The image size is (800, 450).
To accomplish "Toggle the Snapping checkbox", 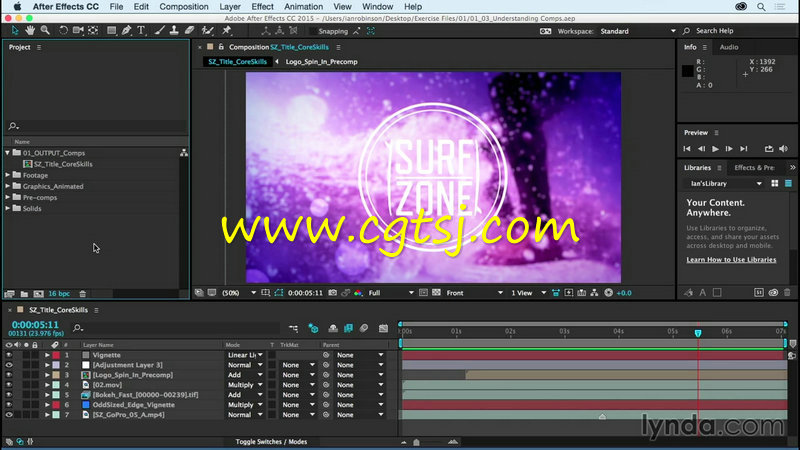I will pyautogui.click(x=313, y=31).
